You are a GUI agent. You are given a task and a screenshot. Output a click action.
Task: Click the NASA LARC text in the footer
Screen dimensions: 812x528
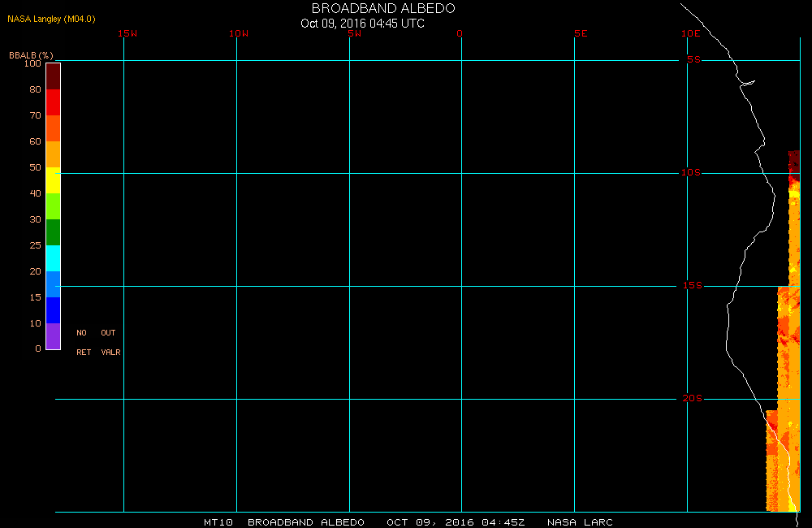point(580,522)
